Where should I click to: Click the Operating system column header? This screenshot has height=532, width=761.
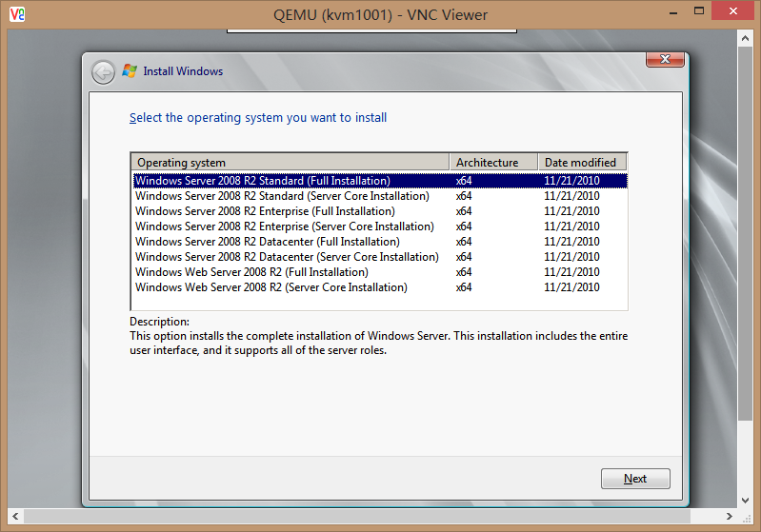pyautogui.click(x=290, y=163)
